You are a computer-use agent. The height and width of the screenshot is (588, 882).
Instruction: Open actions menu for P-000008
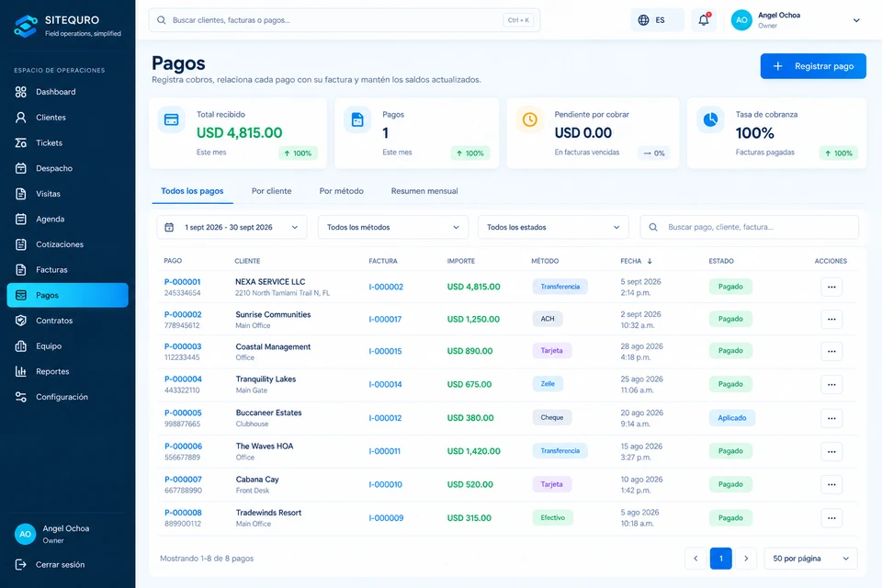(831, 518)
